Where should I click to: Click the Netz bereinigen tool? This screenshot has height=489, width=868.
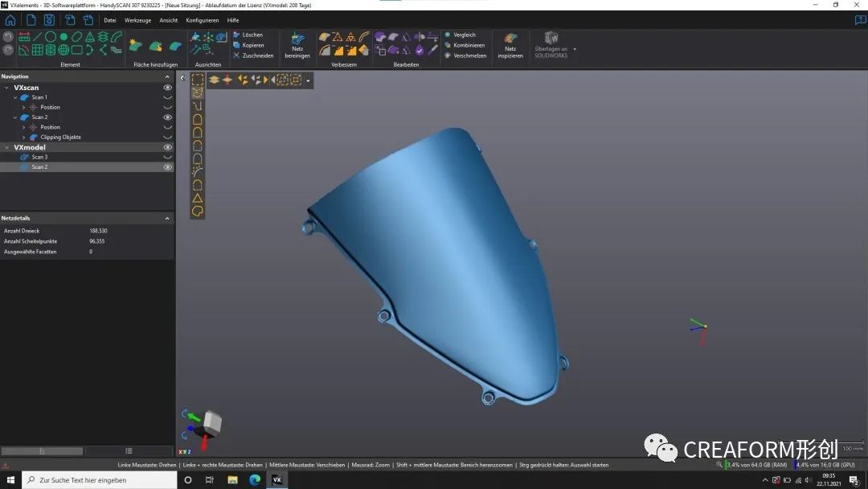(x=297, y=45)
